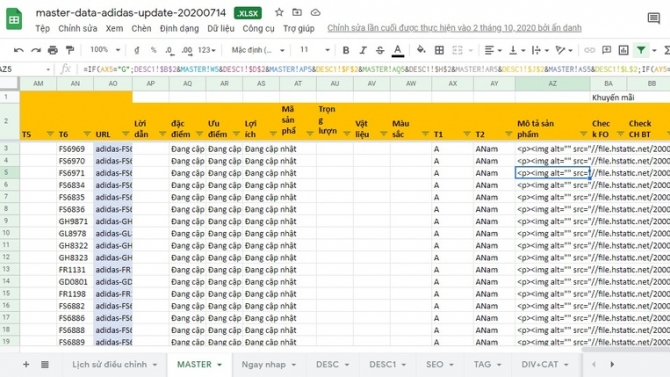This screenshot has height=377, width=670.
Task: Open the 123 number format dropdown
Action: tap(207, 50)
